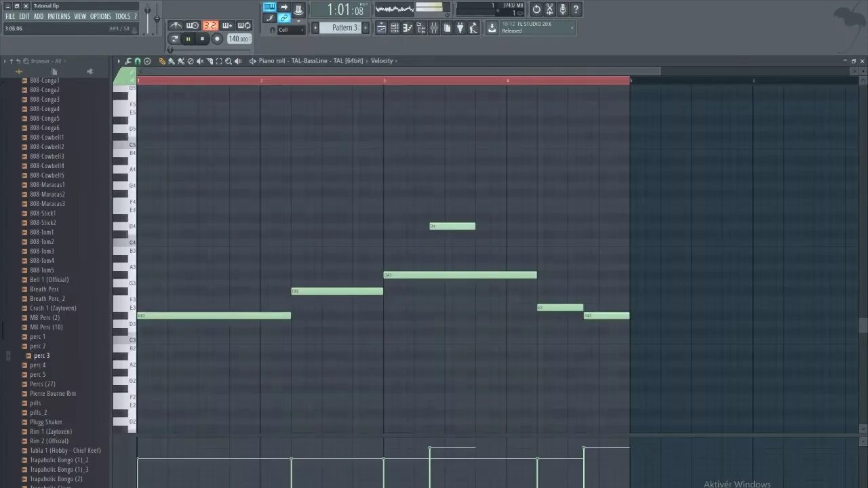Expand the Browser - All view dropdown
This screenshot has width=868, height=488.
[x=48, y=61]
